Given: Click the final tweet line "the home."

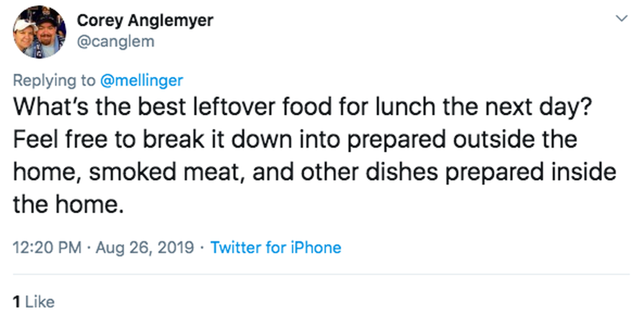Looking at the screenshot, I should (65, 205).
